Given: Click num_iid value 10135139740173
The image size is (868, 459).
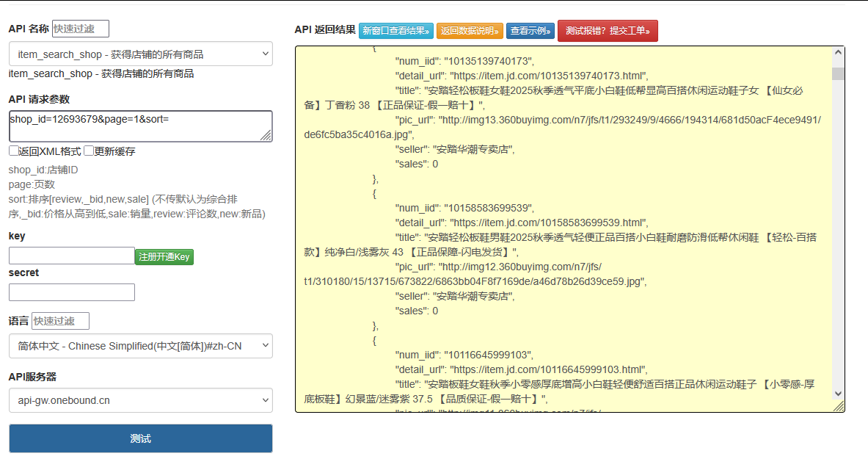Looking at the screenshot, I should coord(489,61).
